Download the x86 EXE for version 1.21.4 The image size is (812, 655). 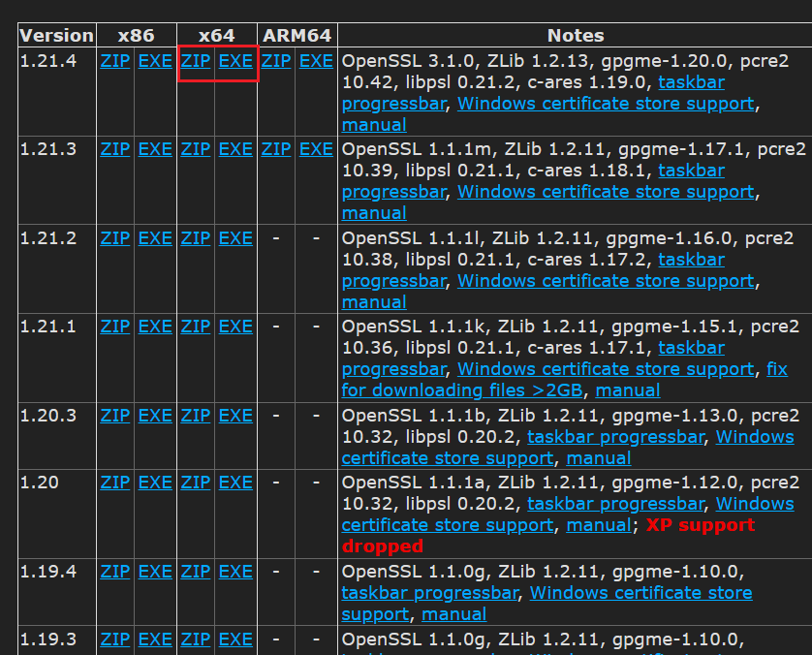[155, 61]
